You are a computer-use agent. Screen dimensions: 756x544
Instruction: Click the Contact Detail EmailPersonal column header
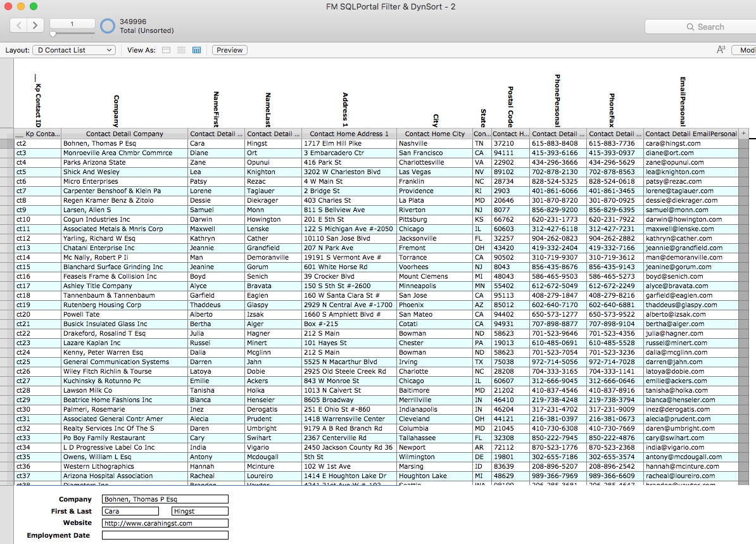[x=690, y=134]
